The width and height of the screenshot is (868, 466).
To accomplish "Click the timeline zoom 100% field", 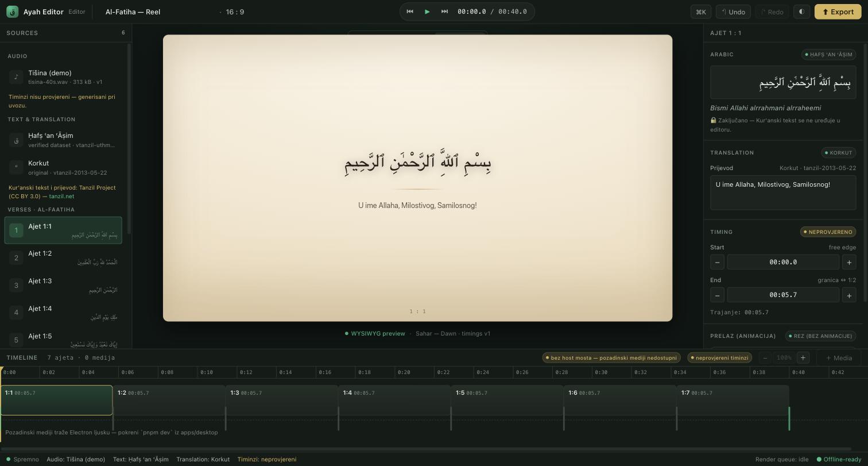I will click(x=784, y=358).
